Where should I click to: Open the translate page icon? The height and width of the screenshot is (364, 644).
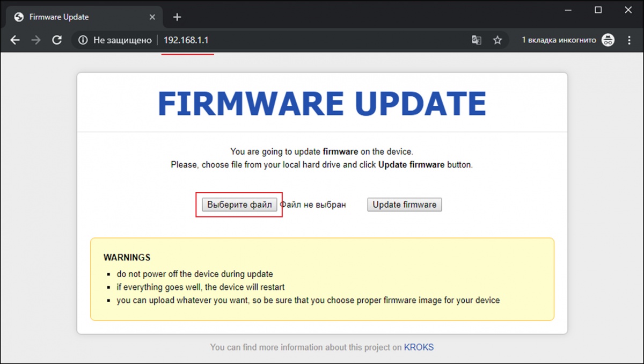click(476, 40)
